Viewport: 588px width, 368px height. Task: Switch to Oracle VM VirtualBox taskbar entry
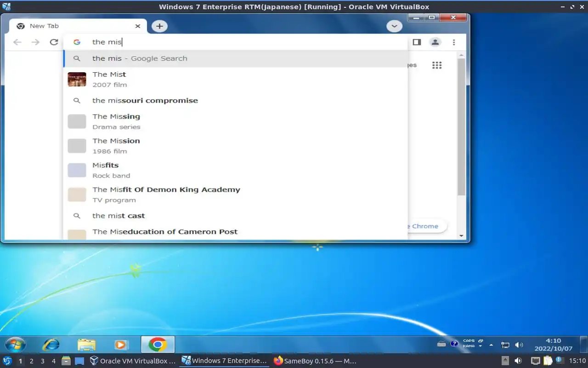click(132, 361)
